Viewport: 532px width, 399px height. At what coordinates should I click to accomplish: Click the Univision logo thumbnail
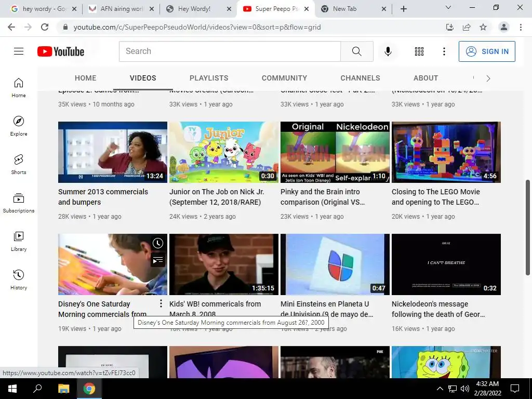tap(335, 264)
